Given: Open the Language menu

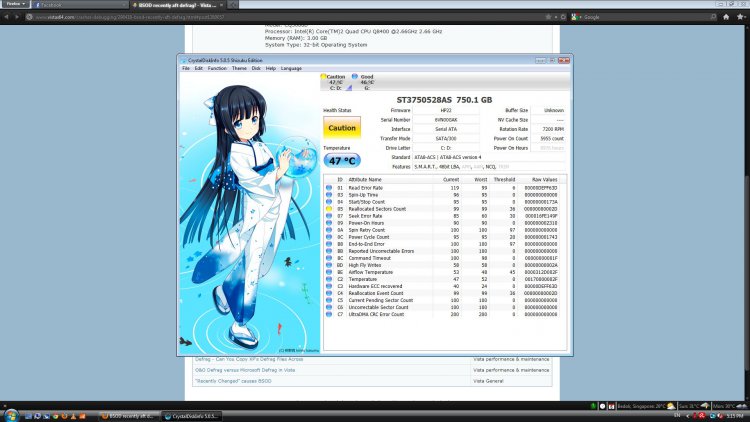Looking at the screenshot, I should 291,68.
